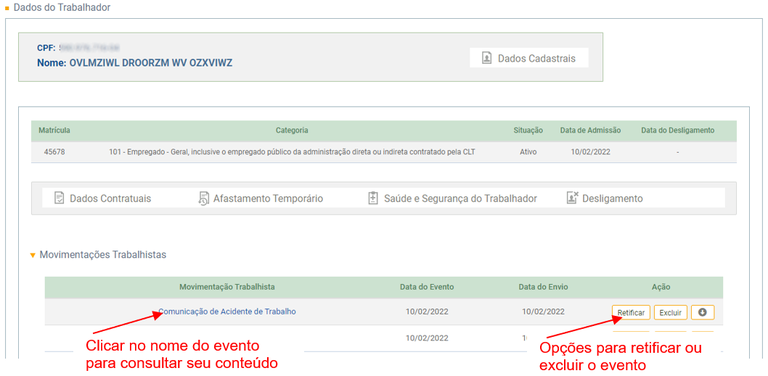768x376 pixels.
Task: Click the Ativo situation value
Action: click(x=528, y=152)
